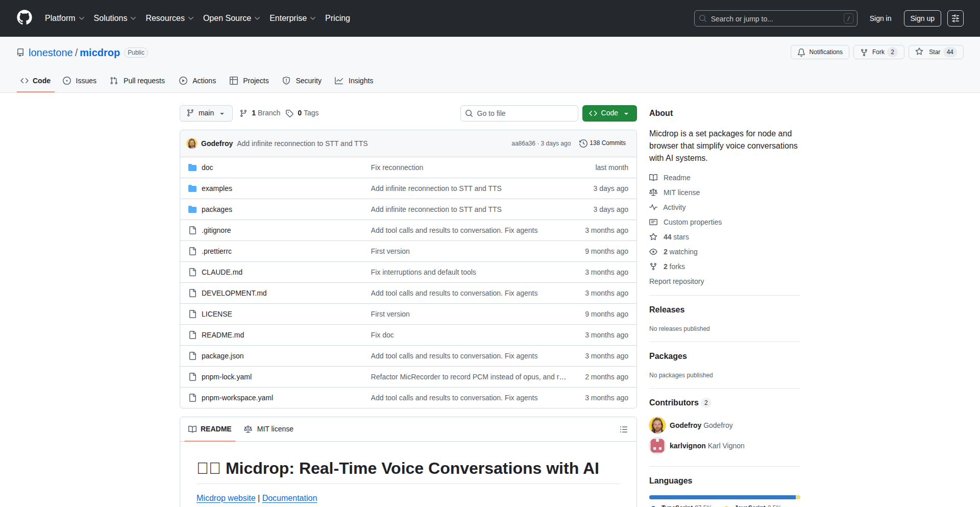Open the Releases section heading
Image resolution: width=980 pixels, height=507 pixels.
(x=667, y=309)
